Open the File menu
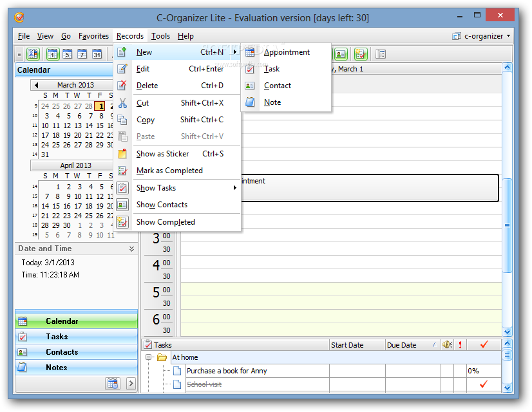Image resolution: width=532 pixels, height=412 pixels. pos(24,36)
